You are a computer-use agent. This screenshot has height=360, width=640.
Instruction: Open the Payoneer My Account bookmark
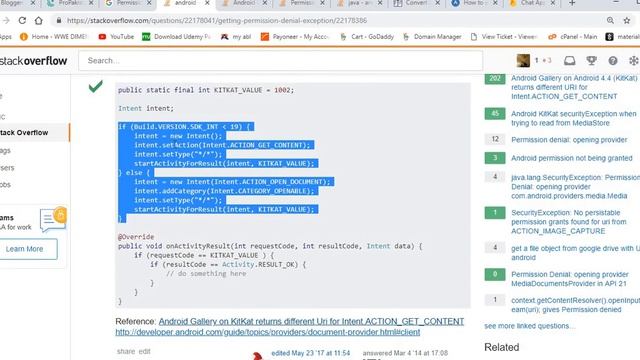[295, 37]
